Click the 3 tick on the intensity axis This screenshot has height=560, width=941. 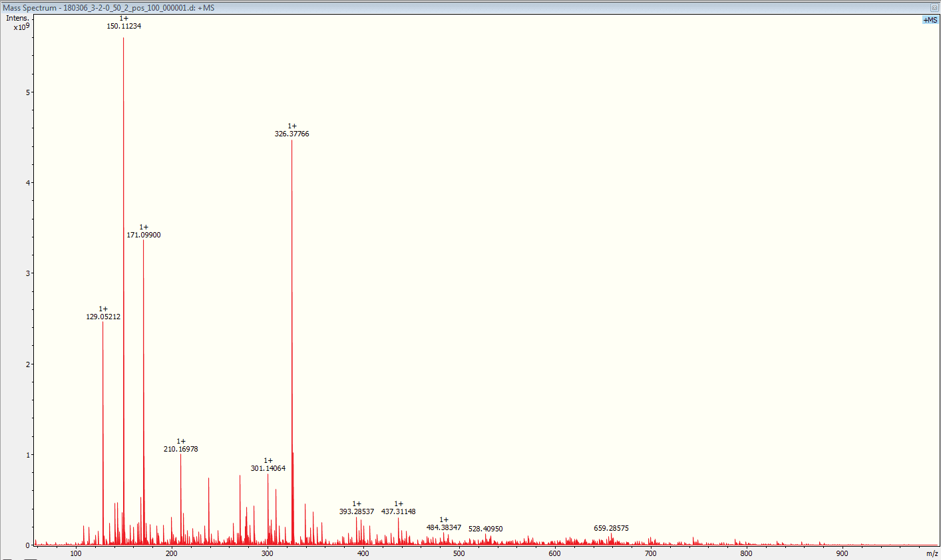[x=28, y=273]
